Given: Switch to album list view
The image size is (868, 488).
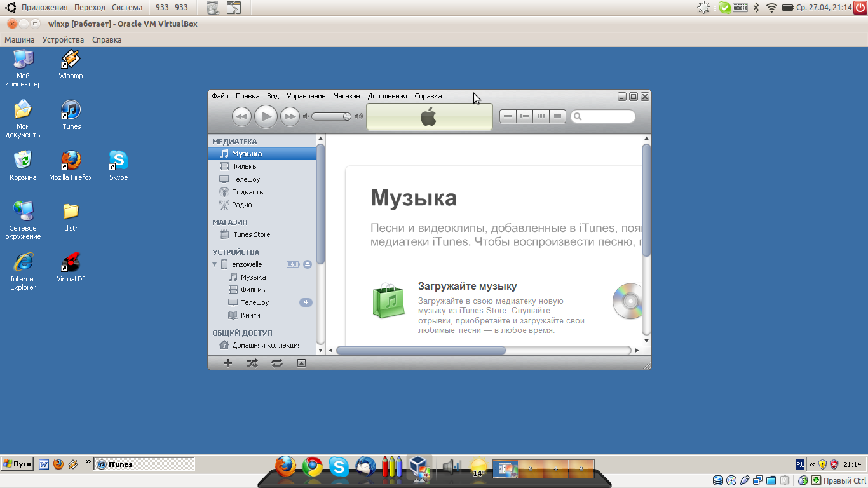Looking at the screenshot, I should click(x=524, y=116).
